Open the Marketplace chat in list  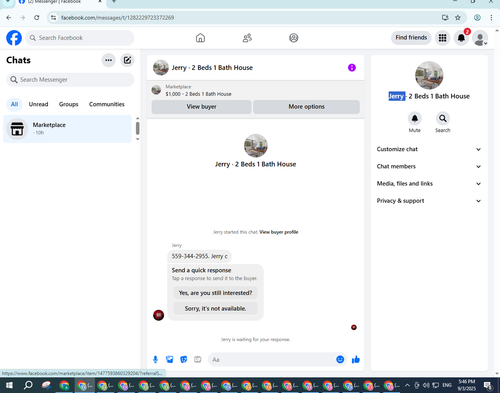[x=68, y=129]
